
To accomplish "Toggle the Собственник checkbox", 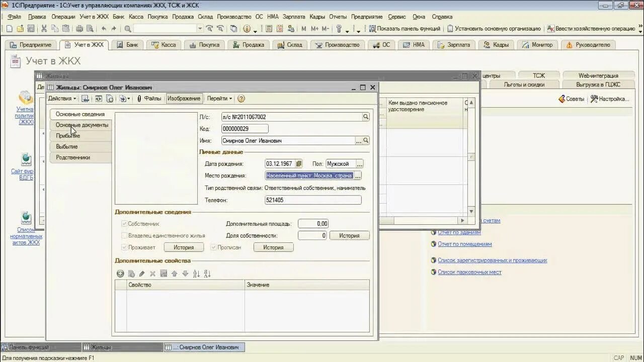I will pyautogui.click(x=124, y=224).
